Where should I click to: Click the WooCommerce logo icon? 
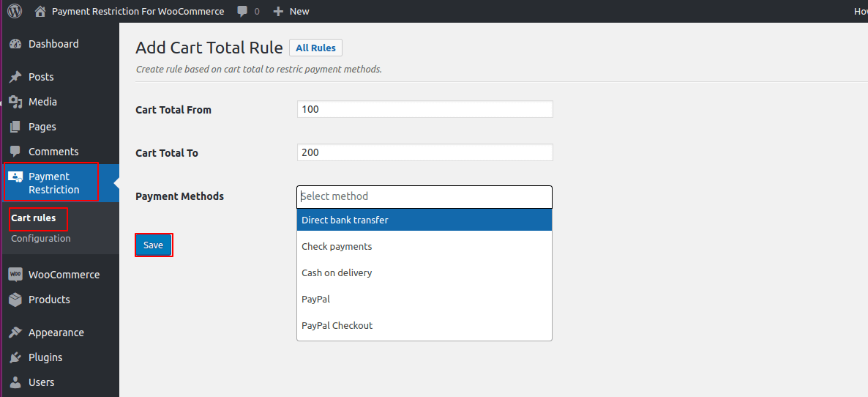[15, 275]
